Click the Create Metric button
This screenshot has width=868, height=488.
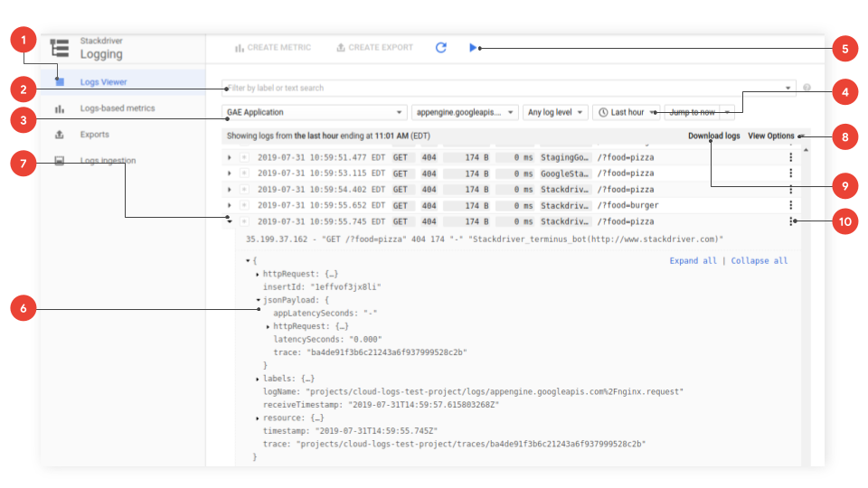(x=273, y=48)
